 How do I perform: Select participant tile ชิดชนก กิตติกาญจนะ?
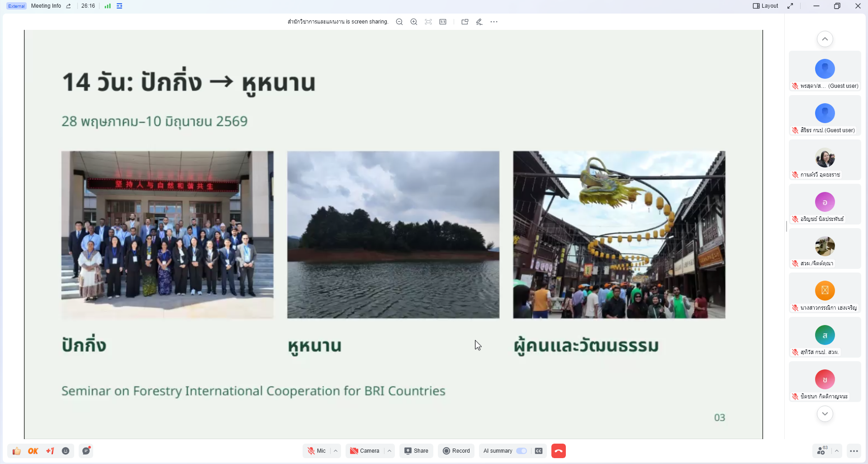pyautogui.click(x=825, y=382)
